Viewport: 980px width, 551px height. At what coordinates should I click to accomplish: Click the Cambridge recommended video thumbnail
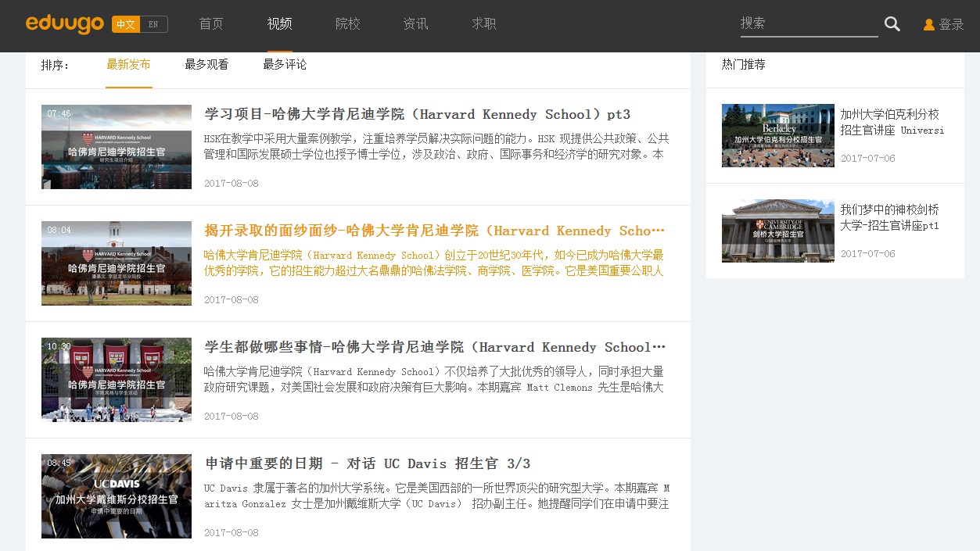(x=778, y=231)
